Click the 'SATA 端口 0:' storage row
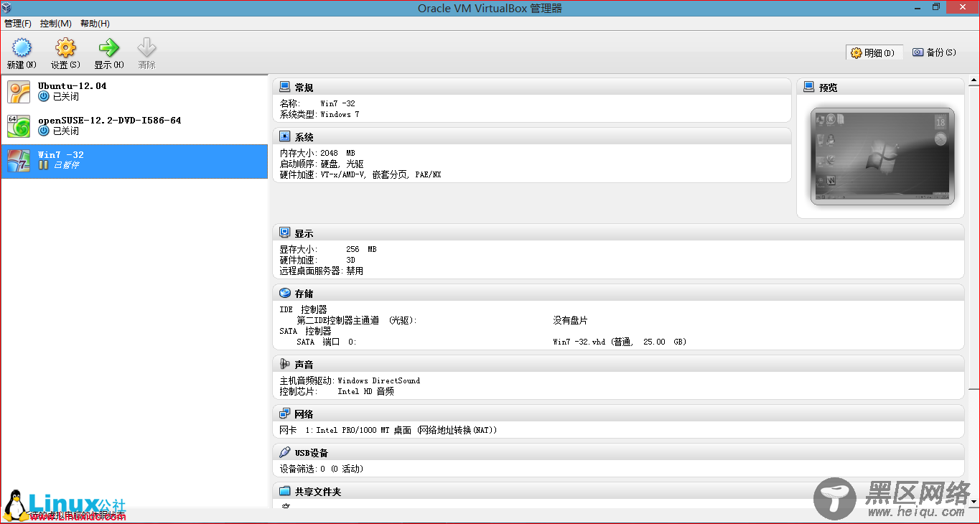This screenshot has width=980, height=524. pos(327,342)
